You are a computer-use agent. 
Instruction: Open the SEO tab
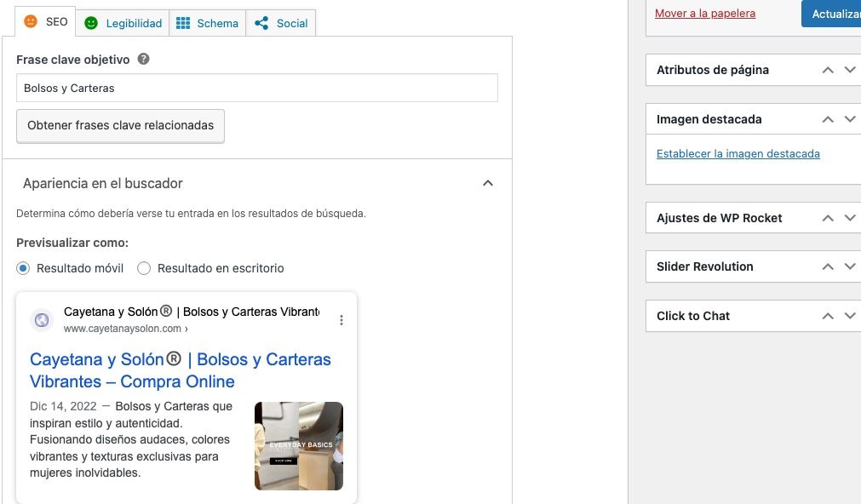click(46, 22)
